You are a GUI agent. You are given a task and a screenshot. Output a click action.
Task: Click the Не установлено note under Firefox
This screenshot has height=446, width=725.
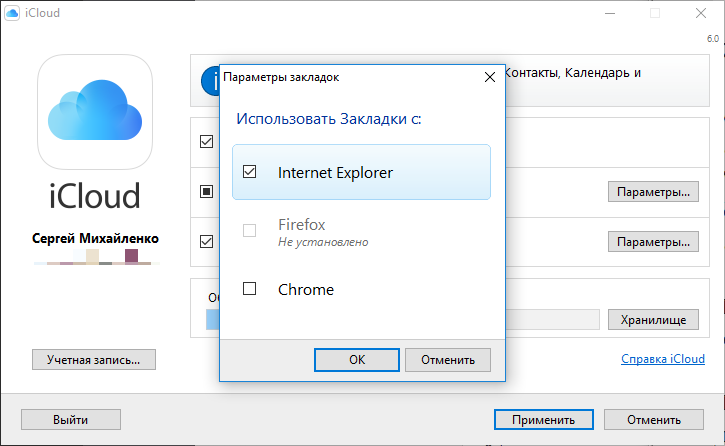coord(323,242)
